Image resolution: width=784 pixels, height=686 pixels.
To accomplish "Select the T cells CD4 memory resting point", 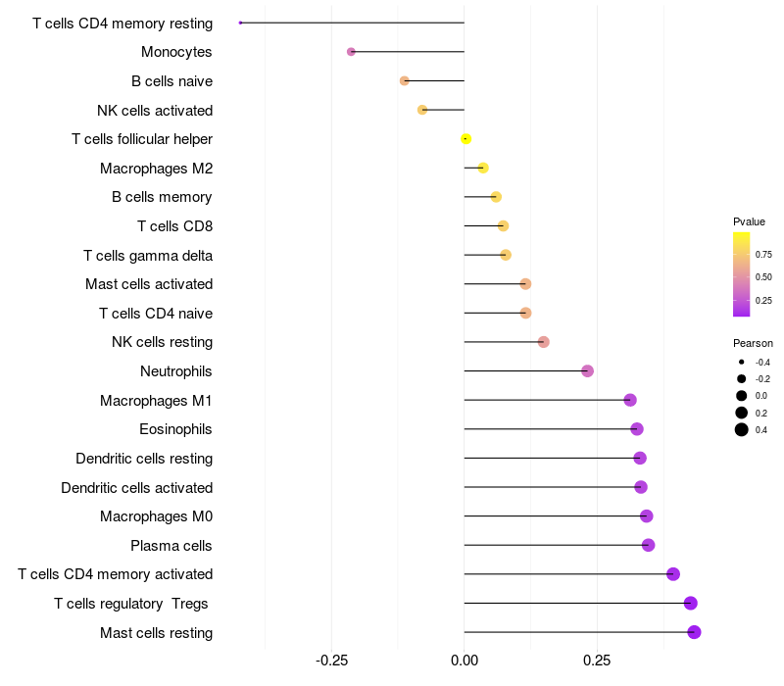I will [x=240, y=23].
